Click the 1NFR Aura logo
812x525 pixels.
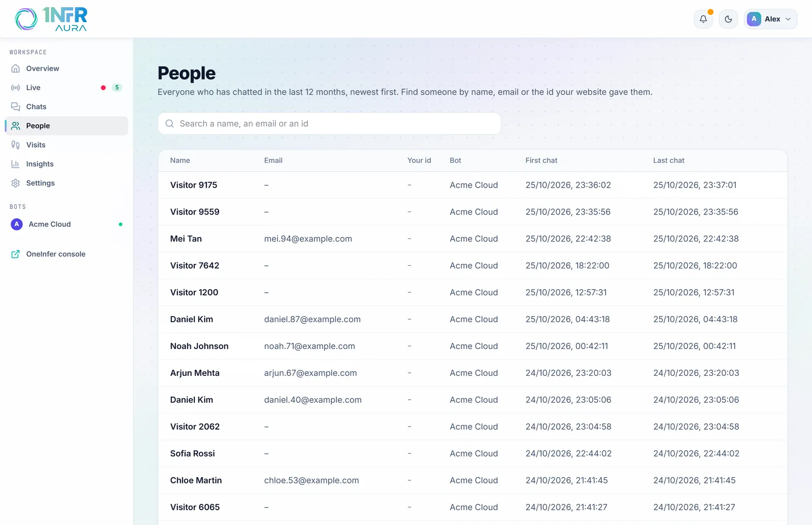[x=51, y=19]
